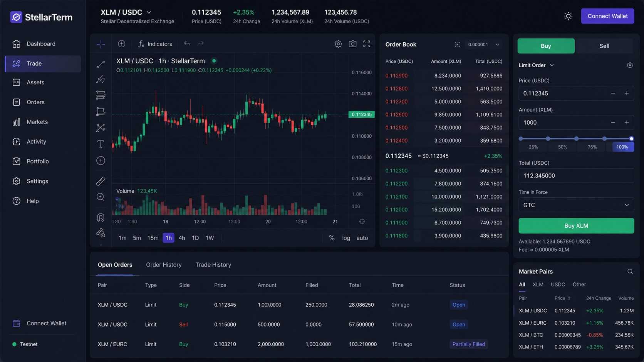This screenshot has width=644, height=362.
Task: Switch order side to Sell
Action: click(604, 46)
